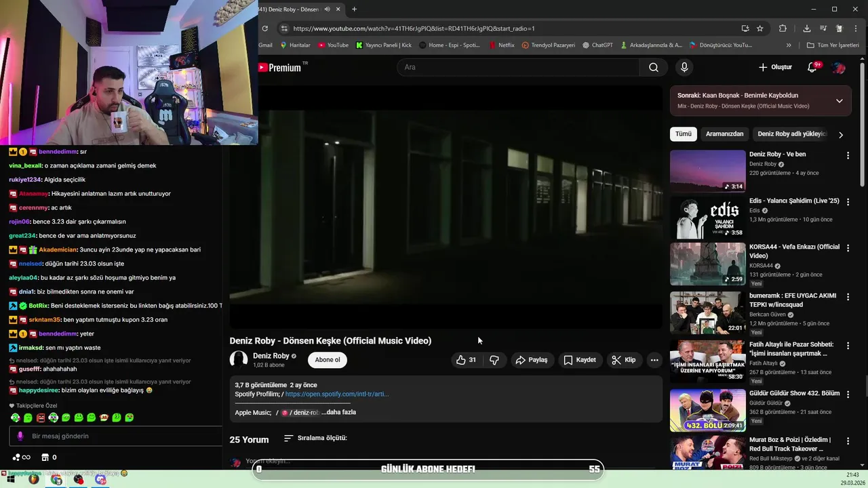Open Yayıncı Paneli Kick bookmark
The image size is (868, 488).
[x=383, y=45]
